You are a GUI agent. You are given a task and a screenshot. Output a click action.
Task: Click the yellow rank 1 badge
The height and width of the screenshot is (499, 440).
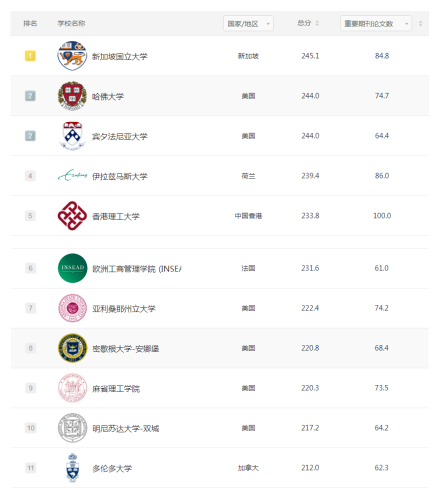coord(30,56)
